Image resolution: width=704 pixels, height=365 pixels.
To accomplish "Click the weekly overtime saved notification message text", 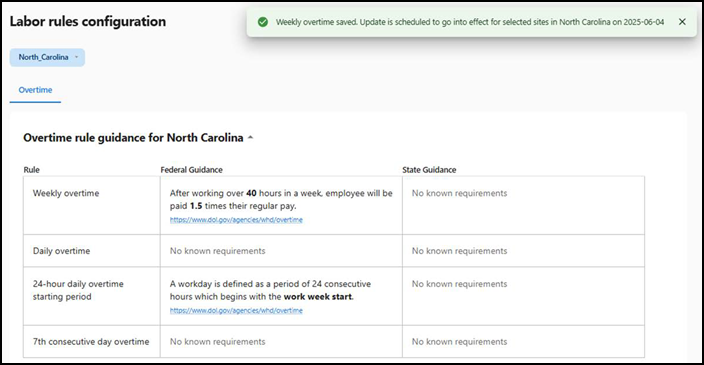I will [x=470, y=22].
